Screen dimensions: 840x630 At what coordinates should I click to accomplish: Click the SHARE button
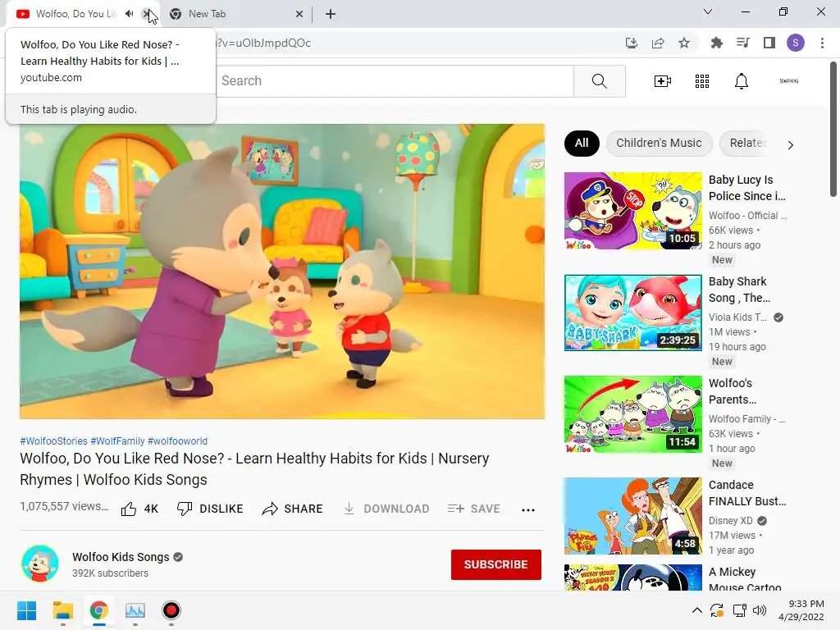pos(293,509)
